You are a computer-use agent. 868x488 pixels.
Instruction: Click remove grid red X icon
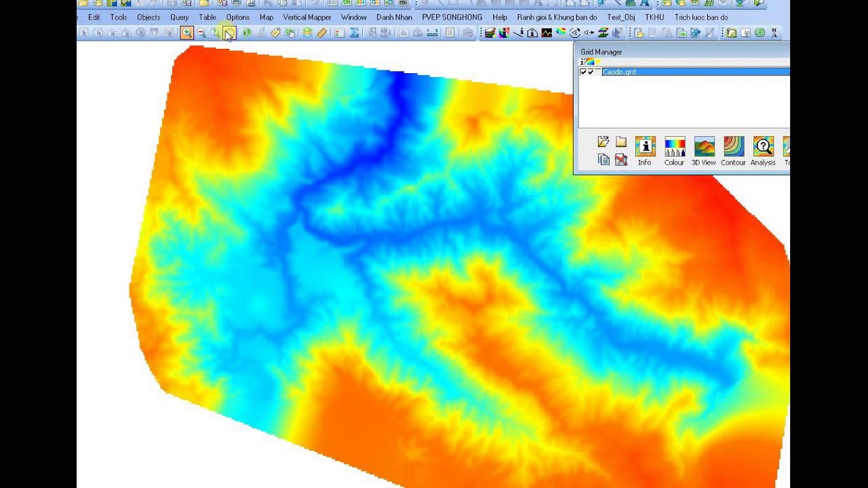(621, 159)
